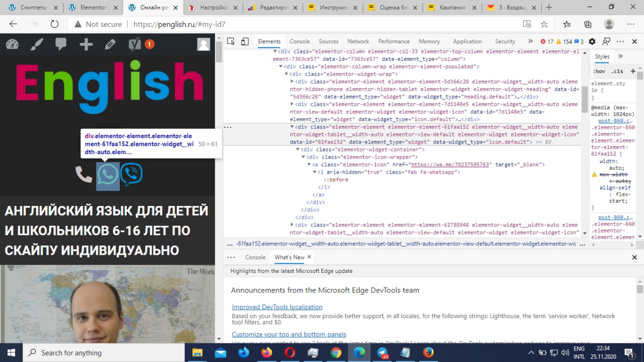Open comments bubble in admin bar
This screenshot has width=644, height=362.
coord(61,44)
